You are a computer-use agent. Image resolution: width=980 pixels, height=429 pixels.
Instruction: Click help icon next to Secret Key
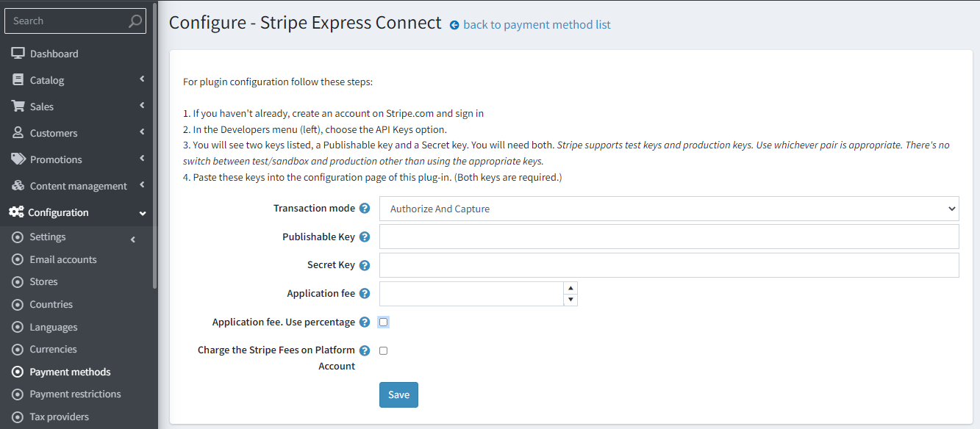pyautogui.click(x=365, y=265)
